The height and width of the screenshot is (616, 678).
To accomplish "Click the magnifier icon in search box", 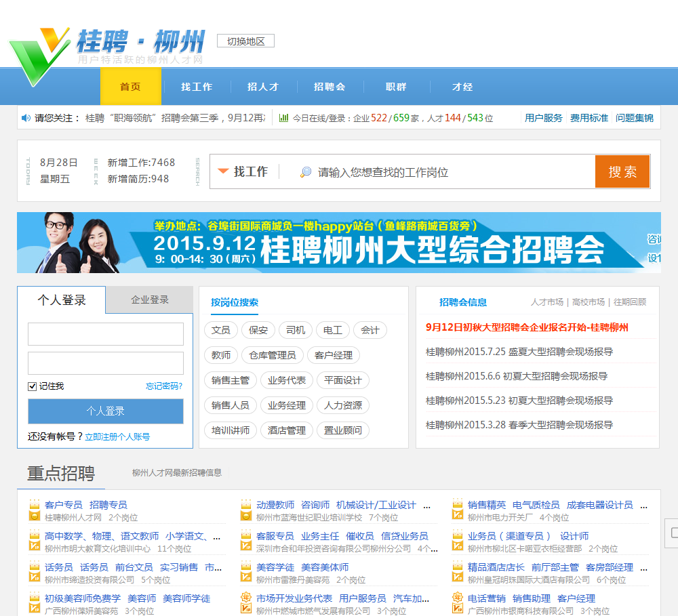I will point(306,172).
